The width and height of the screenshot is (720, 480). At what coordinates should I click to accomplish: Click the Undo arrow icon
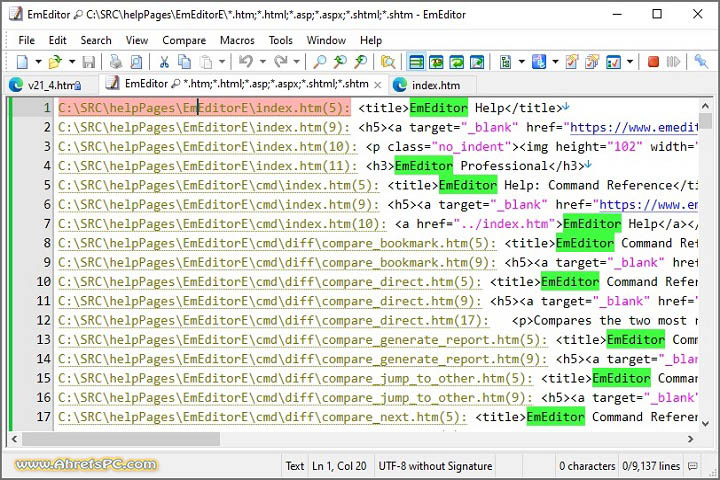[246, 62]
